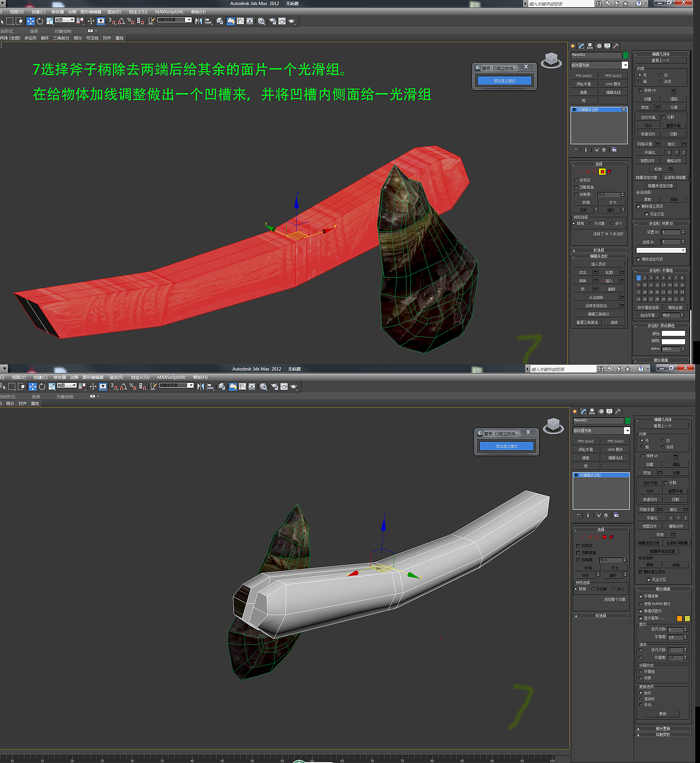
Task: Click the Render teapot icon in lower toolbar
Action: (x=294, y=386)
